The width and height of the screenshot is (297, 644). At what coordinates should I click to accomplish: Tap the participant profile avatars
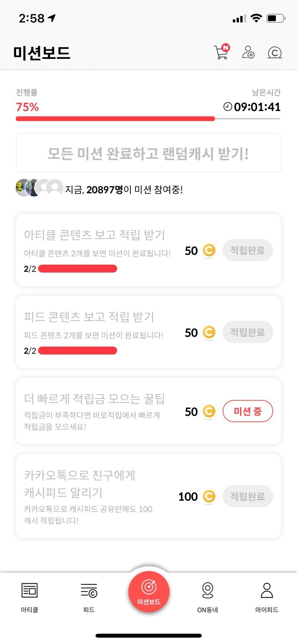tap(39, 188)
